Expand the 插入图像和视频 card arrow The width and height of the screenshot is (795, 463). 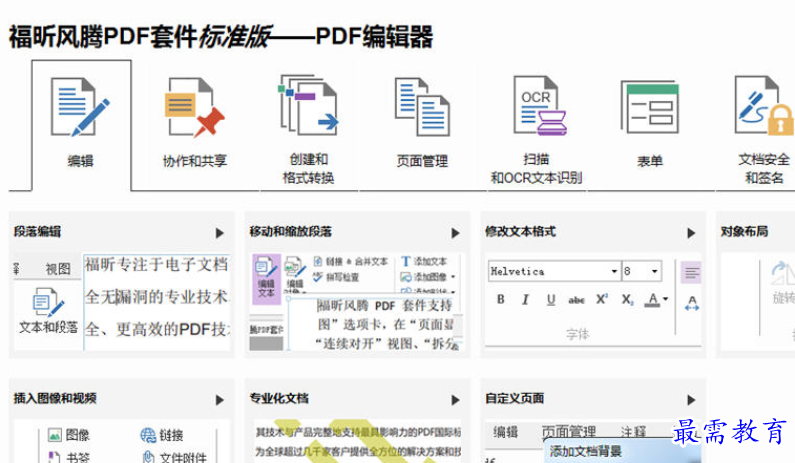(220, 400)
